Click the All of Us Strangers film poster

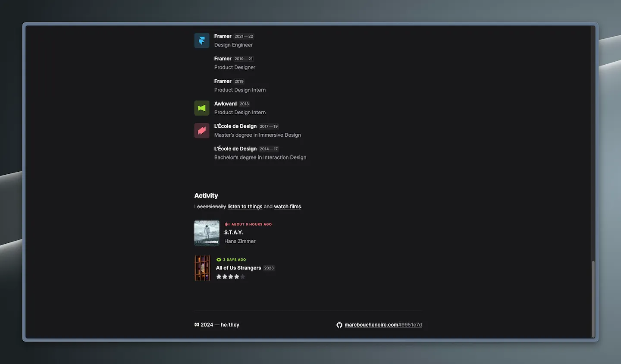tap(202, 268)
